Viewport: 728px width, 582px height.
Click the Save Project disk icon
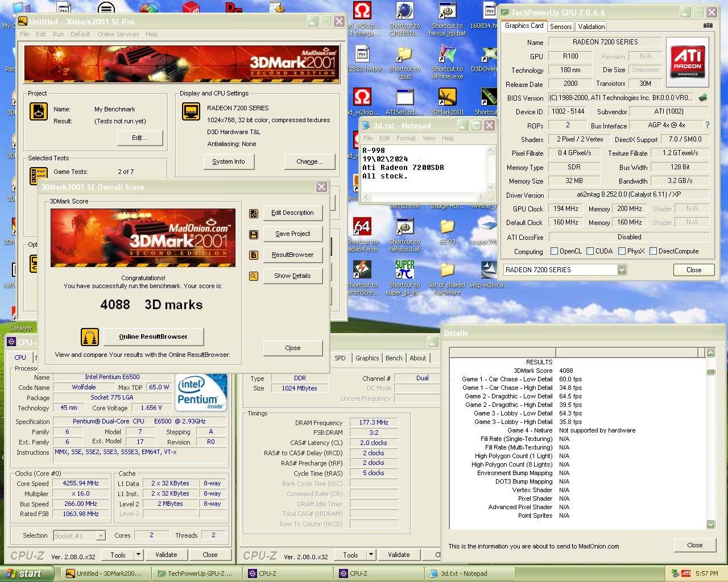pos(254,234)
